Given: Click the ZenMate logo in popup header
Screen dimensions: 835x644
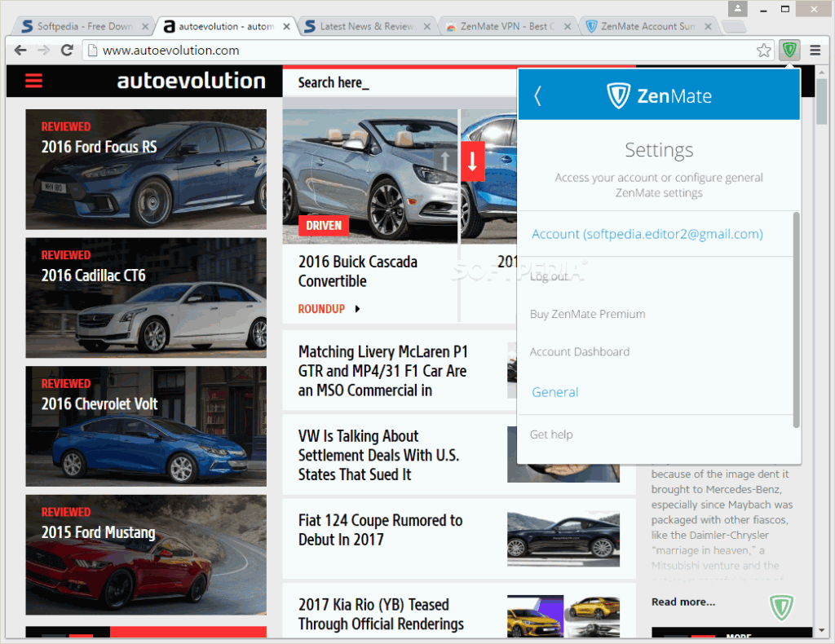Looking at the screenshot, I should pyautogui.click(x=659, y=96).
